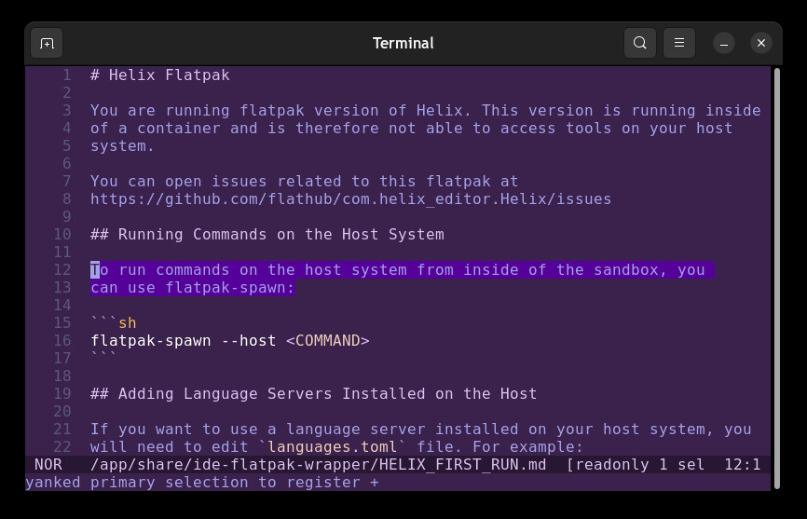Click the new tab icon in header
This screenshot has width=807, height=519.
click(x=46, y=43)
